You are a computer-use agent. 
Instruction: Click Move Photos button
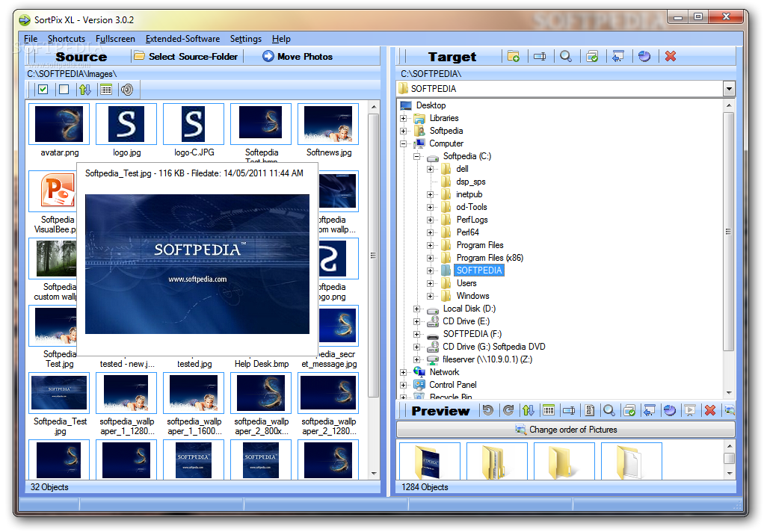click(298, 57)
